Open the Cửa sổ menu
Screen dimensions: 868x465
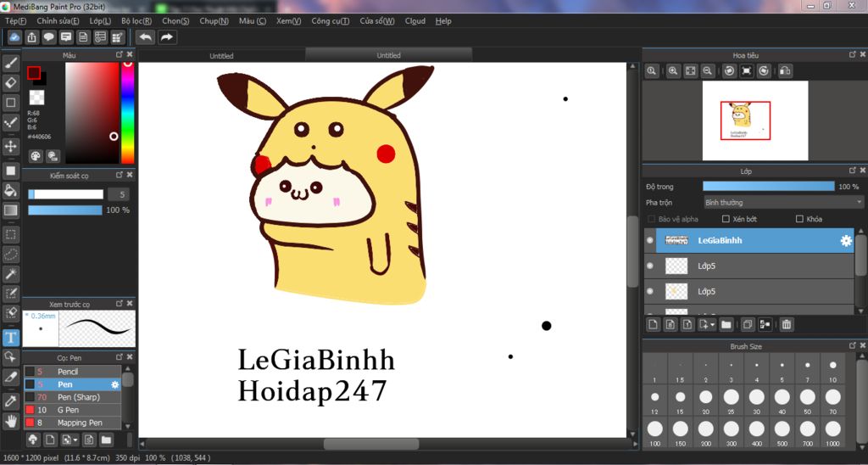(x=377, y=21)
